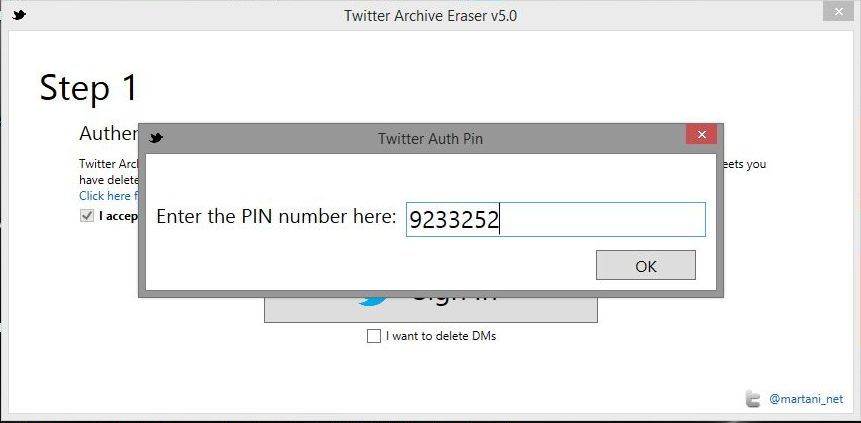
Task: Click the bird icon in Twitter Archive Eraser title bar
Action: (19, 15)
